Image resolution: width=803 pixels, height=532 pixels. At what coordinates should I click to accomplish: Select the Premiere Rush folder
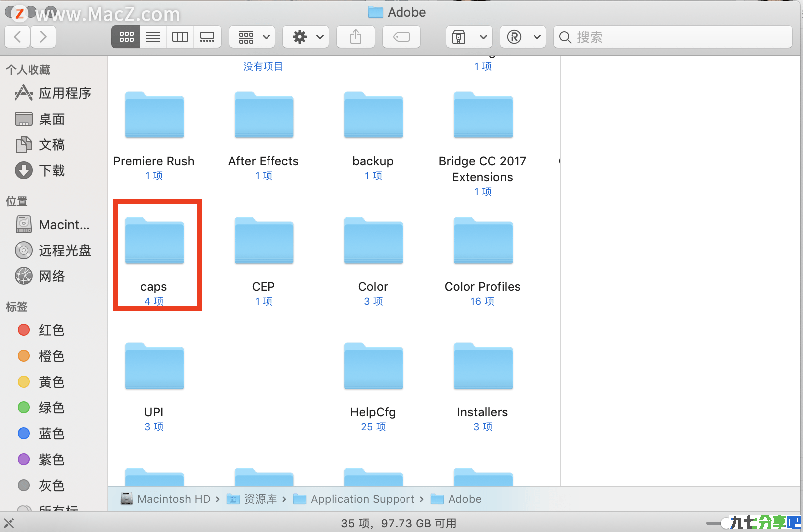[x=154, y=115]
